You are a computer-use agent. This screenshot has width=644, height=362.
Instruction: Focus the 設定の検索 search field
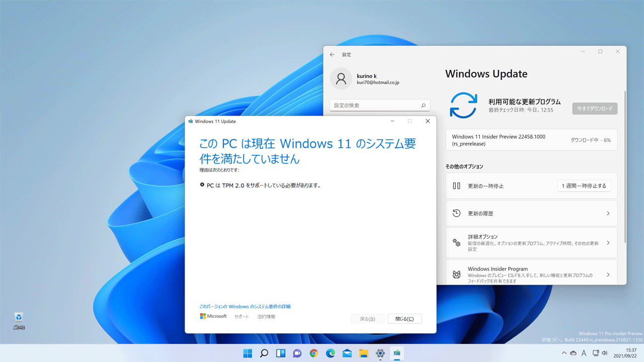tap(380, 106)
